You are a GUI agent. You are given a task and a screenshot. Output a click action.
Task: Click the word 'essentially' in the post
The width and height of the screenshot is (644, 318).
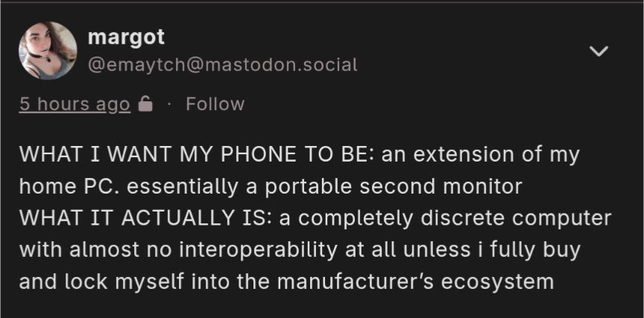(x=188, y=187)
